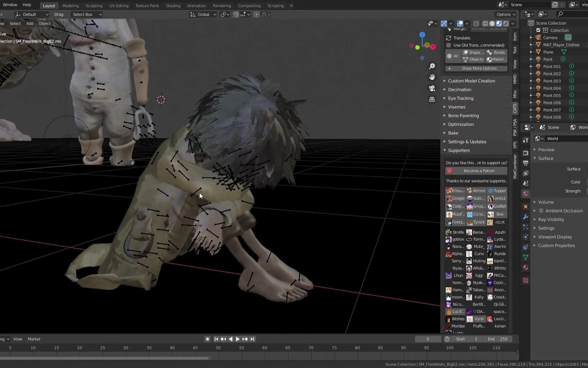Open the Help menu
This screenshot has width=588, height=368.
click(27, 5)
